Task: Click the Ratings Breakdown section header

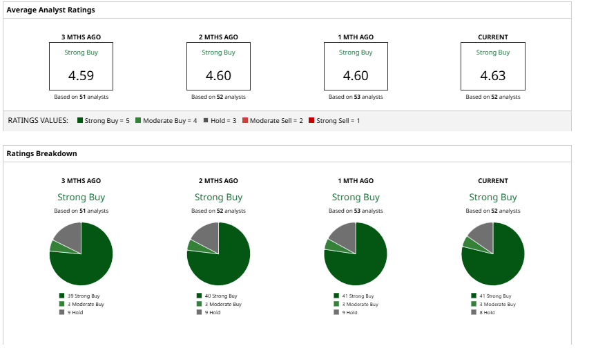Action: point(42,153)
